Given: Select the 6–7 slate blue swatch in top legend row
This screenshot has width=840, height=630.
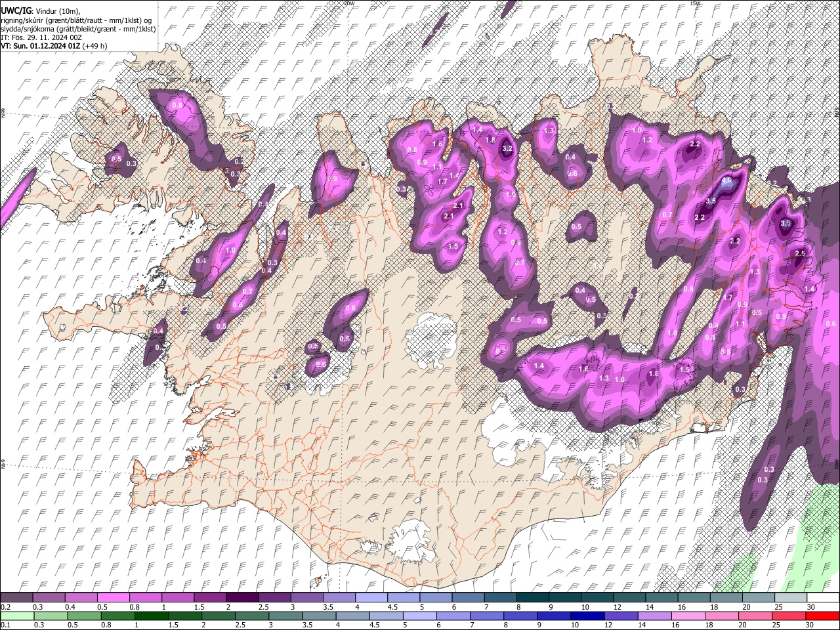Looking at the screenshot, I should pos(469,597).
